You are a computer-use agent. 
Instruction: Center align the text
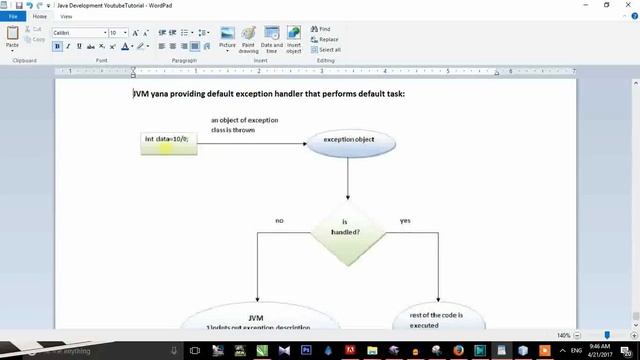pos(173,47)
